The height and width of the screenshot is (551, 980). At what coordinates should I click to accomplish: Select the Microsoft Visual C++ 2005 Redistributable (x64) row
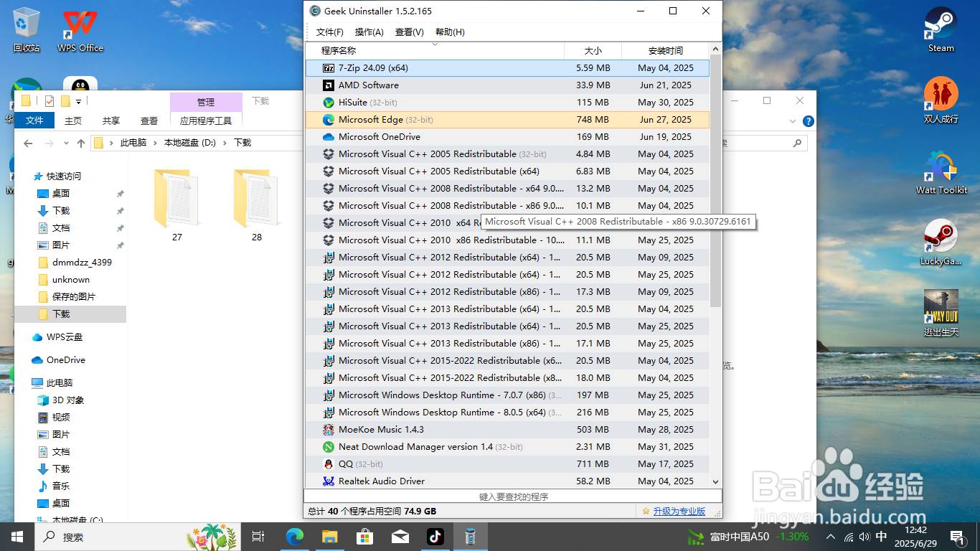point(507,171)
